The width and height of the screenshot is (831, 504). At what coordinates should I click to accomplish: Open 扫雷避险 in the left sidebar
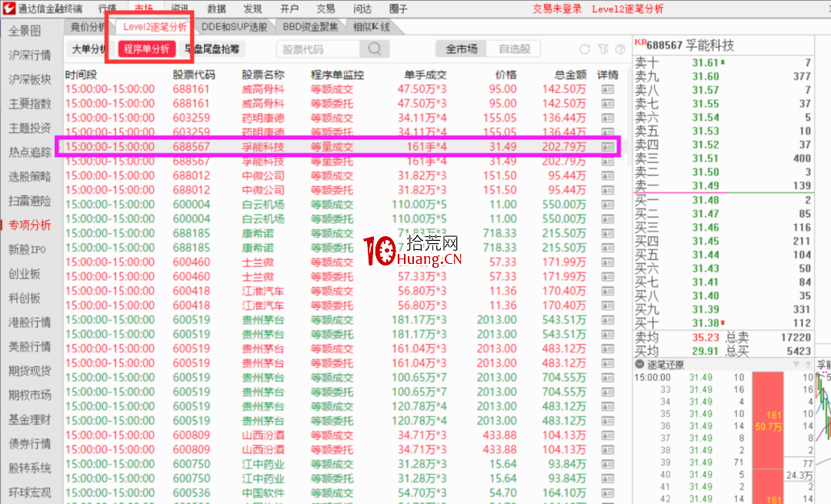tap(30, 202)
